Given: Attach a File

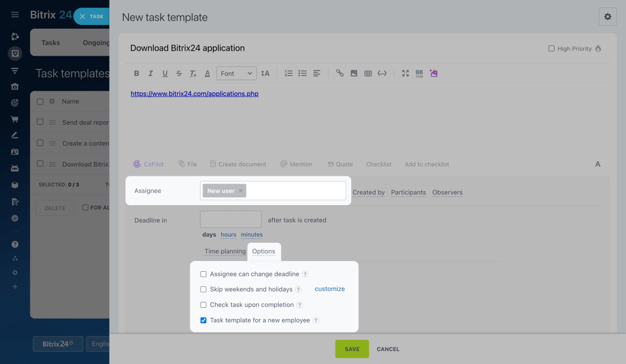Looking at the screenshot, I should [x=188, y=164].
